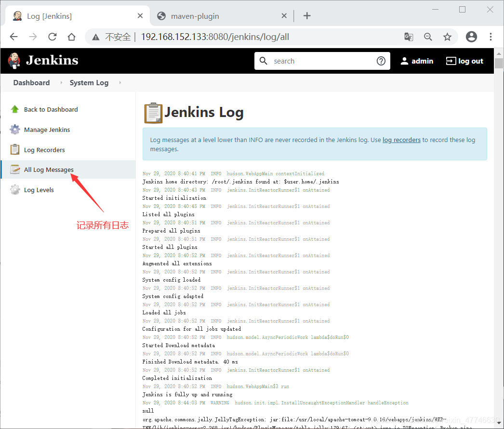Image resolution: width=504 pixels, height=429 pixels.
Task: Open the search help question-mark icon
Action: click(x=381, y=61)
